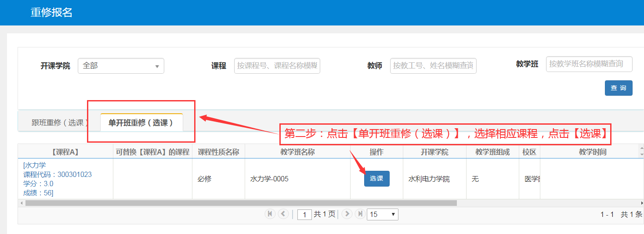Go to first page pagination icon
The image size is (644, 234).
click(x=270, y=214)
